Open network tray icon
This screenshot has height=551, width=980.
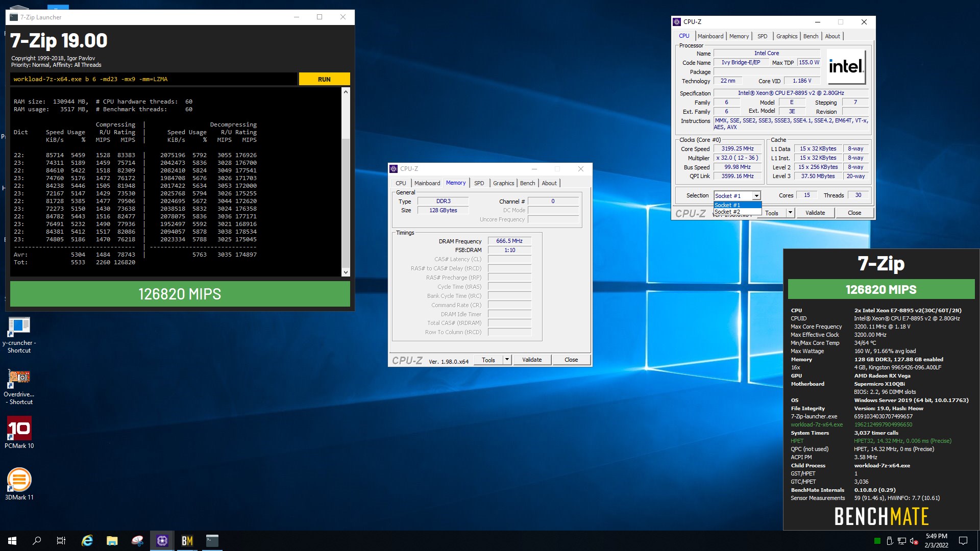pos(902,541)
